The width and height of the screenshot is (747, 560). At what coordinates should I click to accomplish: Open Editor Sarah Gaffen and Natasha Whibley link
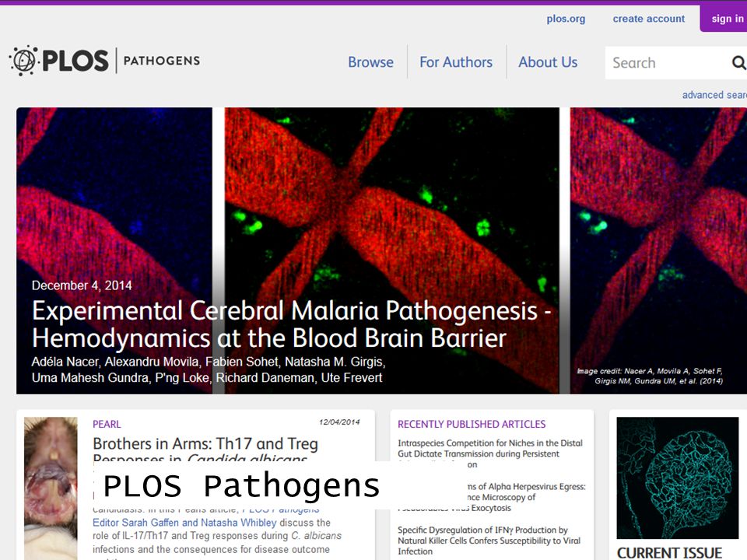[x=184, y=523]
